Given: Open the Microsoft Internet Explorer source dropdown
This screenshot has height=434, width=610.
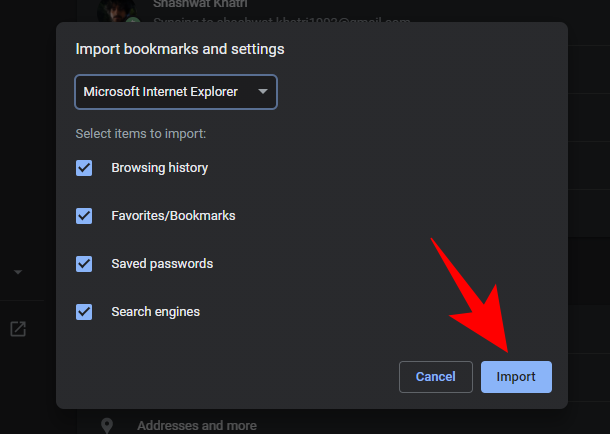Looking at the screenshot, I should coord(176,92).
